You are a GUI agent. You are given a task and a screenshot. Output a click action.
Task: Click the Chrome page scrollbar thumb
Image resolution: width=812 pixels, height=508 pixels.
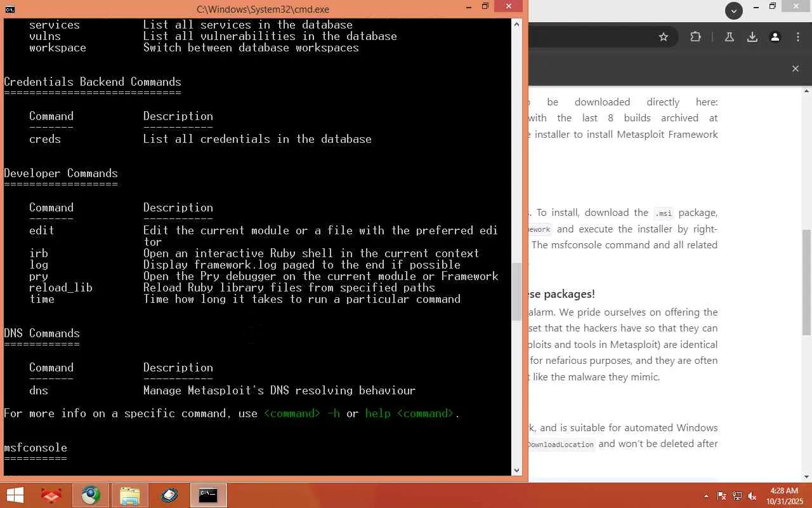[807, 283]
